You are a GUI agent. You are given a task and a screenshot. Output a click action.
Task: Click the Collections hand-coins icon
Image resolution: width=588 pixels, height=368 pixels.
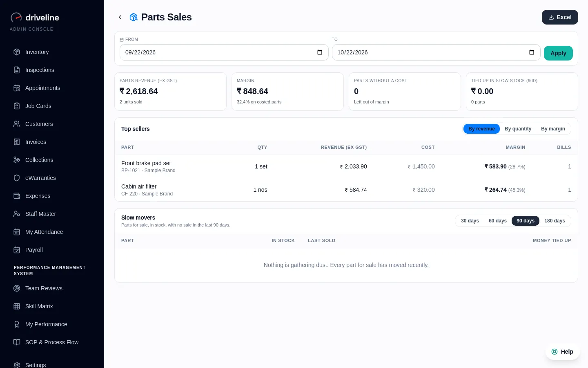click(17, 160)
